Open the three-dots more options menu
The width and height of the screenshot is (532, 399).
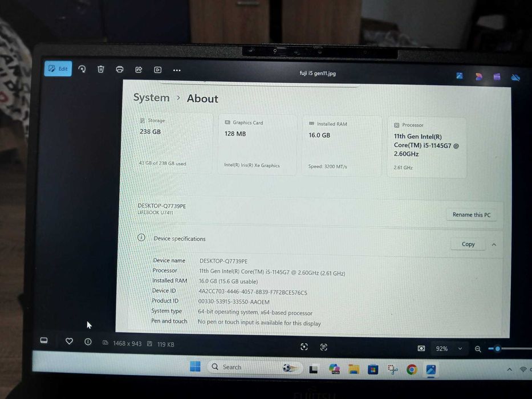pyautogui.click(x=177, y=70)
